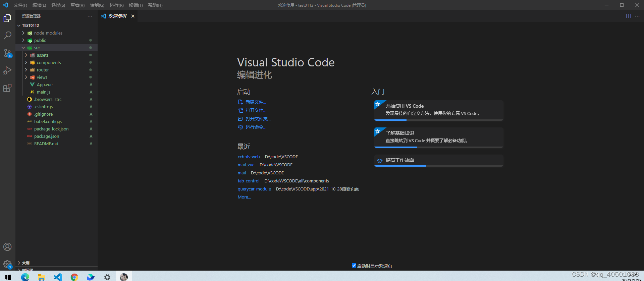Open the Accounts menu icon
644x281 pixels.
[7, 247]
